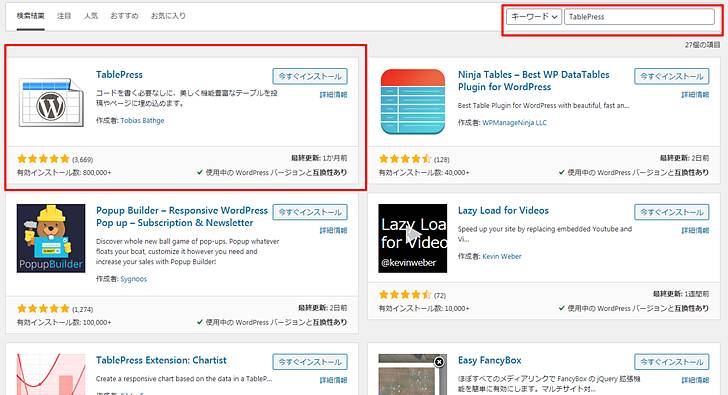Open author WPManageNinja LLC link
728x395 pixels.
pyautogui.click(x=514, y=123)
